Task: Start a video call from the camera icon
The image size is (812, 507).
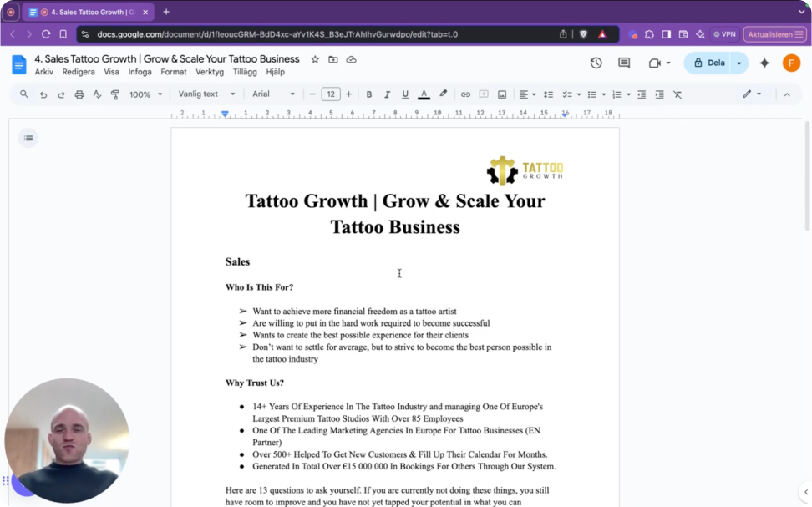Action: pyautogui.click(x=655, y=63)
